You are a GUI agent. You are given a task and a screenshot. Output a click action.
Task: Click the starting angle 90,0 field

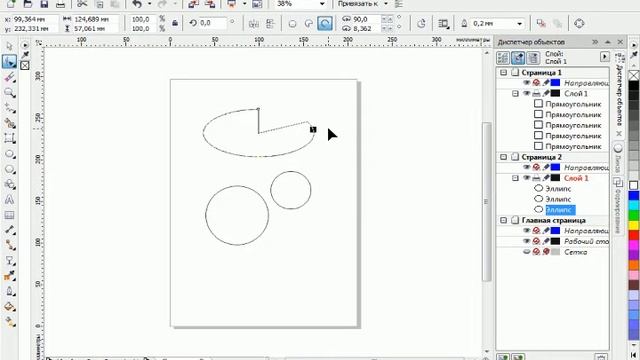tap(366, 19)
